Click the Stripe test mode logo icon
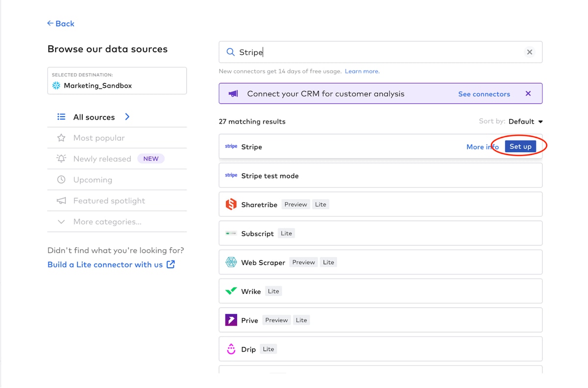588x388 pixels. pyautogui.click(x=231, y=175)
